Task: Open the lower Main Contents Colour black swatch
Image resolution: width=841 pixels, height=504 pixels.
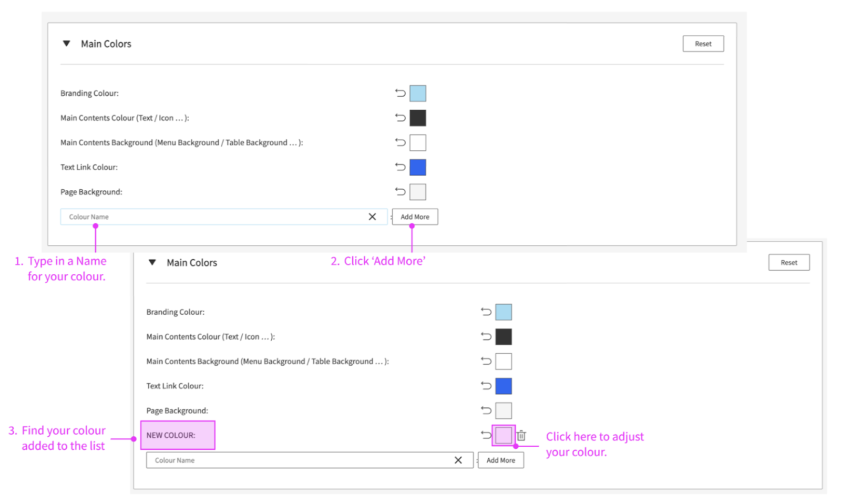Action: pos(504,336)
